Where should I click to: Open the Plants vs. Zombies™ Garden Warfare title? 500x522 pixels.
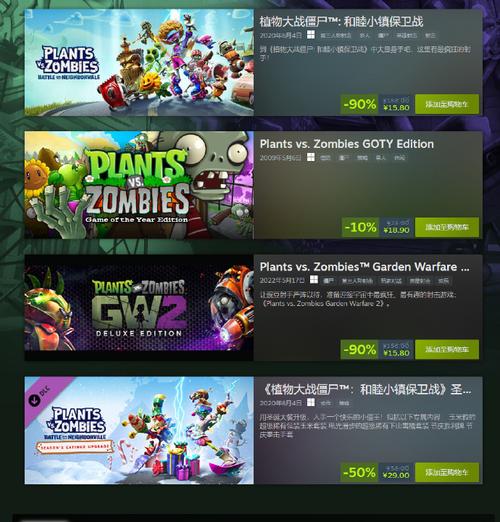(x=365, y=267)
